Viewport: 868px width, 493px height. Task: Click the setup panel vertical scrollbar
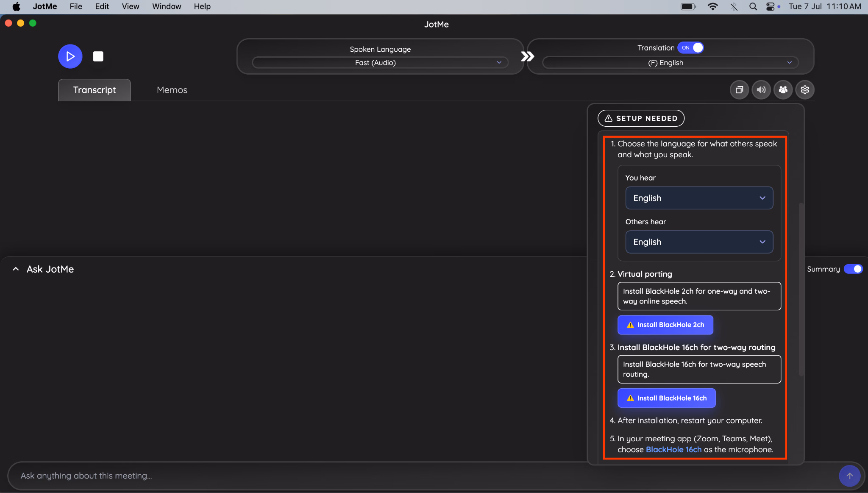(801, 290)
